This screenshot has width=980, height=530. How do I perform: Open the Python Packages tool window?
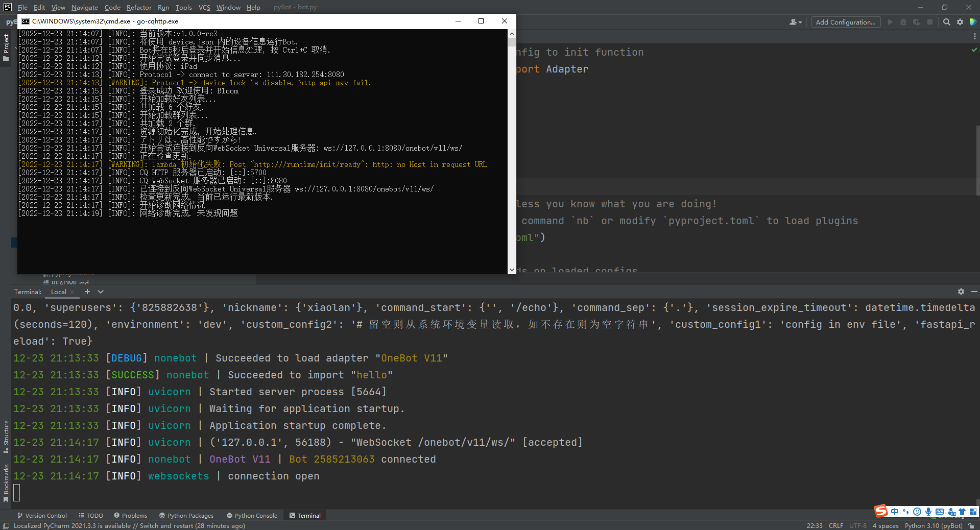pyautogui.click(x=186, y=515)
